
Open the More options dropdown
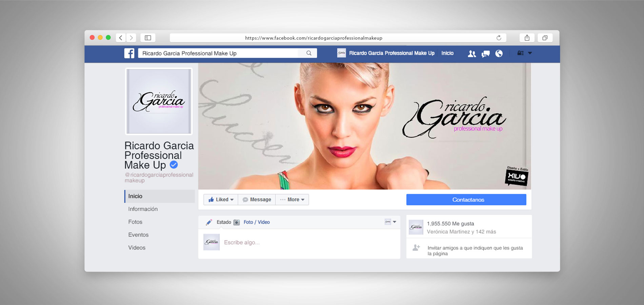point(292,200)
